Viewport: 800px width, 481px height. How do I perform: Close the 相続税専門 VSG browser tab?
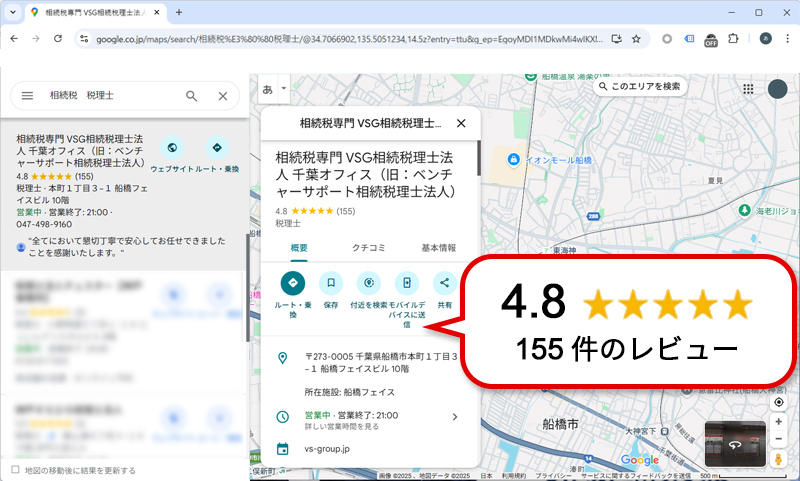point(157,12)
